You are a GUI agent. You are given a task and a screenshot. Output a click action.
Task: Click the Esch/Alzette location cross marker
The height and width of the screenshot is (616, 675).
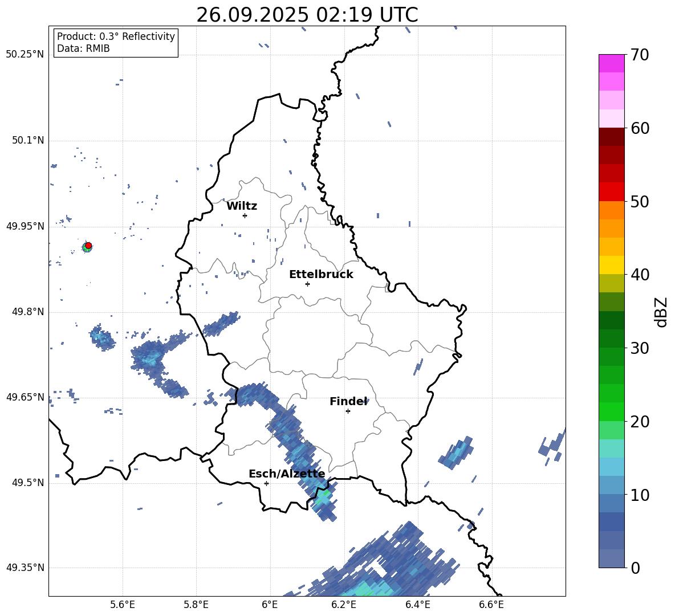[x=266, y=483]
